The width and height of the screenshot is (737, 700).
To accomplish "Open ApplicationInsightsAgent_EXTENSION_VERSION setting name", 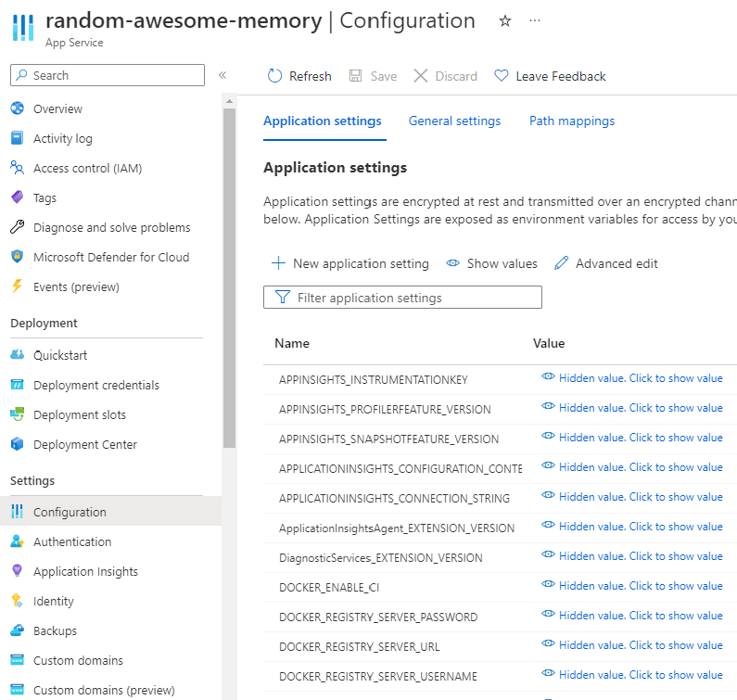I will click(397, 528).
